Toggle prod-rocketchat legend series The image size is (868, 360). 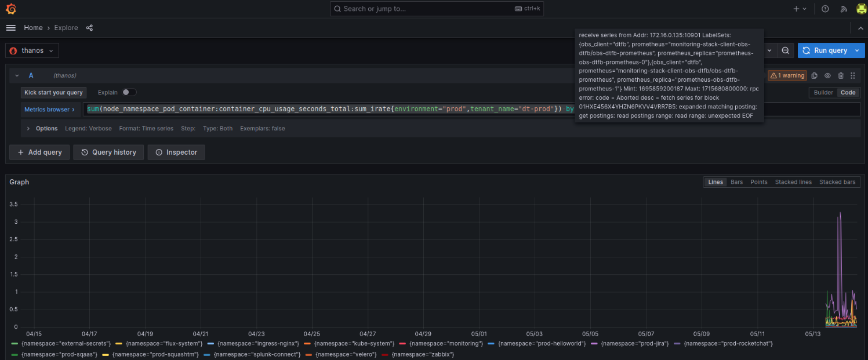(727, 344)
